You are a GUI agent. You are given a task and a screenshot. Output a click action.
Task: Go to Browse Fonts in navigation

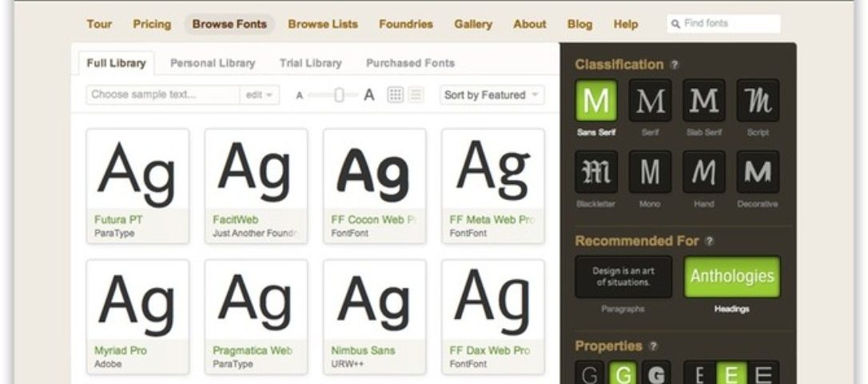tap(229, 24)
